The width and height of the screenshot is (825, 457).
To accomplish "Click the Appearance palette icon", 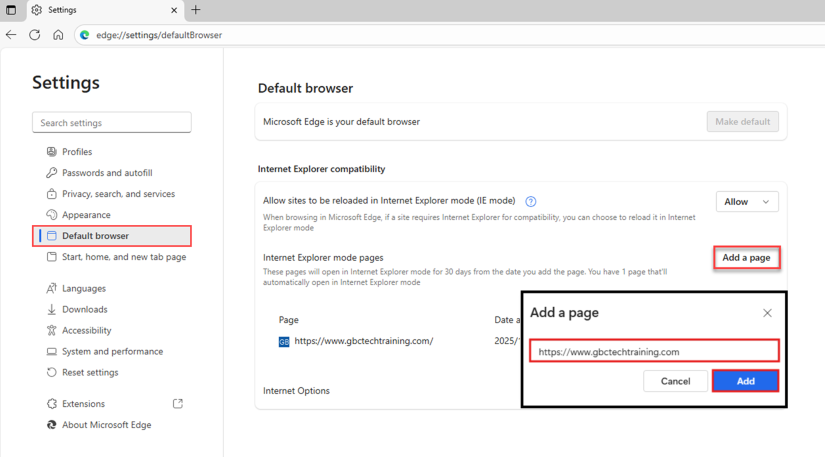I will [52, 215].
